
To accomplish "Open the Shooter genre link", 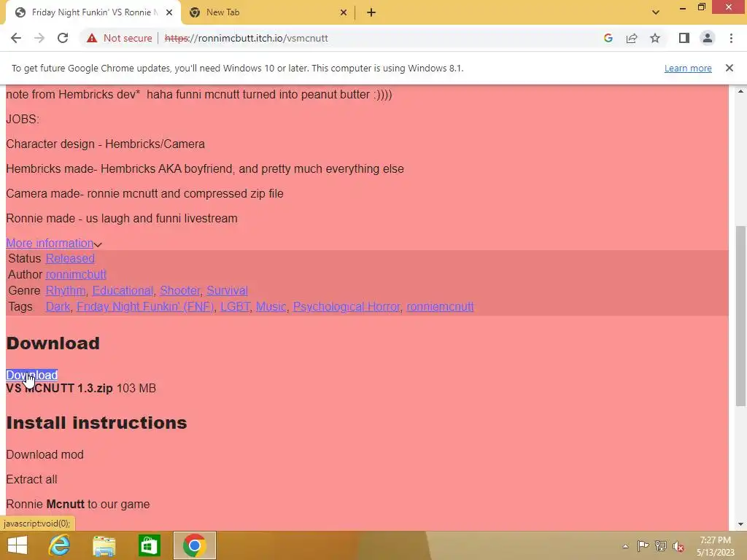I will 179,290.
